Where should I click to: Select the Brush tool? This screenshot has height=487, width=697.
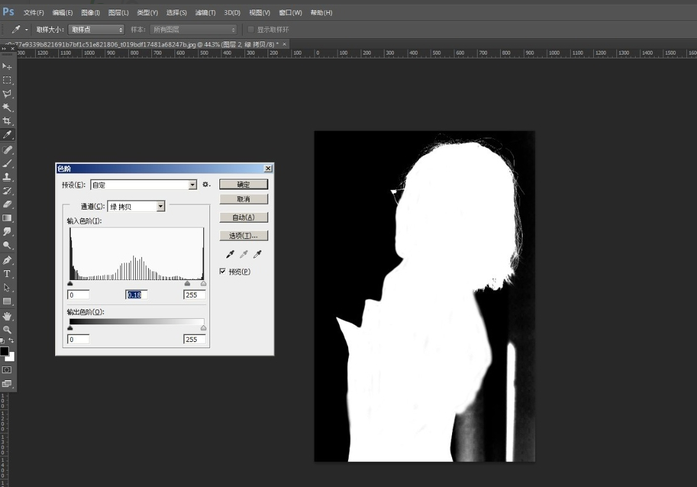[x=7, y=162]
